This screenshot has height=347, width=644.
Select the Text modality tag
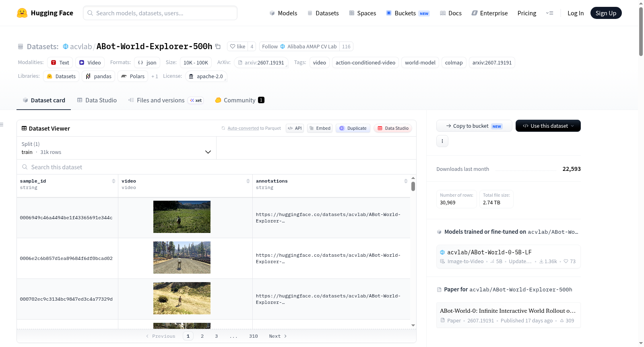[60, 62]
